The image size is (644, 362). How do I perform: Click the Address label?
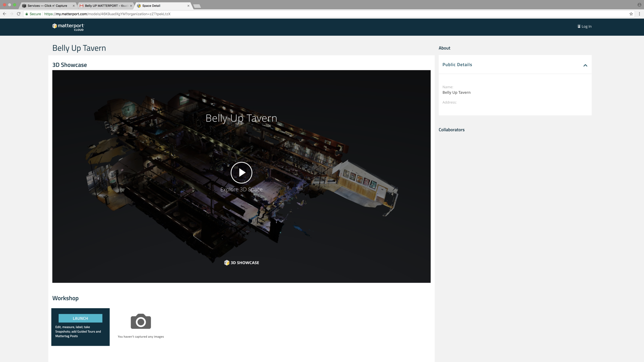[x=450, y=102]
